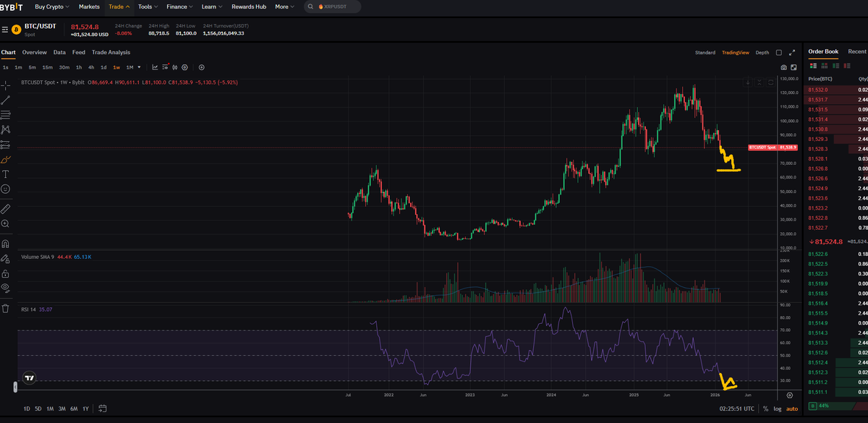The height and width of the screenshot is (423, 868).
Task: Click the red BTCUSDT Spot price label
Action: coord(773,147)
